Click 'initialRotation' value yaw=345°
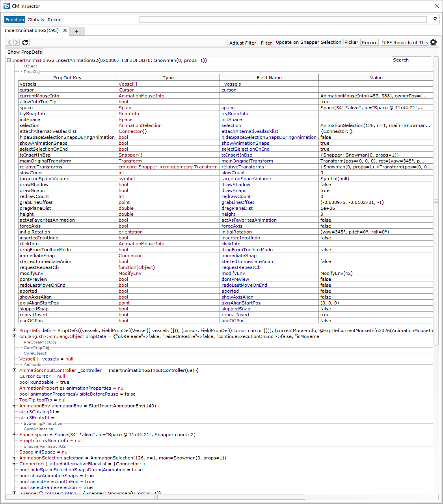This screenshot has height=504, width=443. pos(354,232)
